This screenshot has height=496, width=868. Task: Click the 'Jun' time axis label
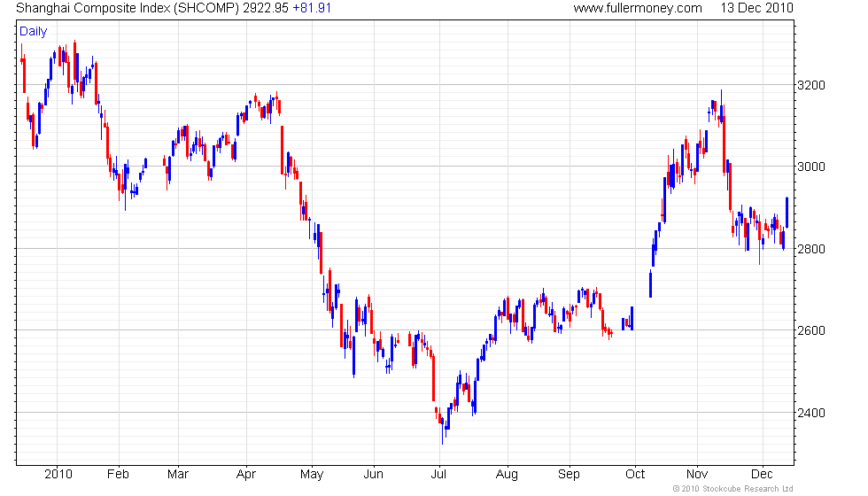coord(373,475)
